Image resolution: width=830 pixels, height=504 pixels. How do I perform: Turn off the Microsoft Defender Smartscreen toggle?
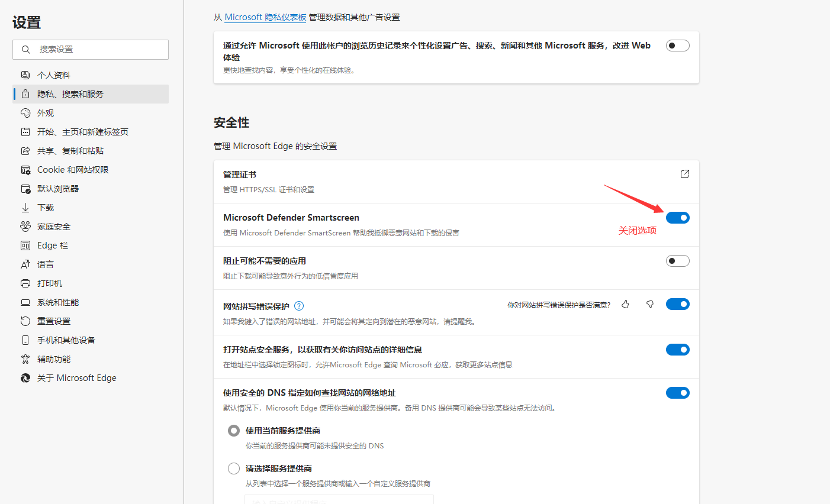(x=678, y=218)
